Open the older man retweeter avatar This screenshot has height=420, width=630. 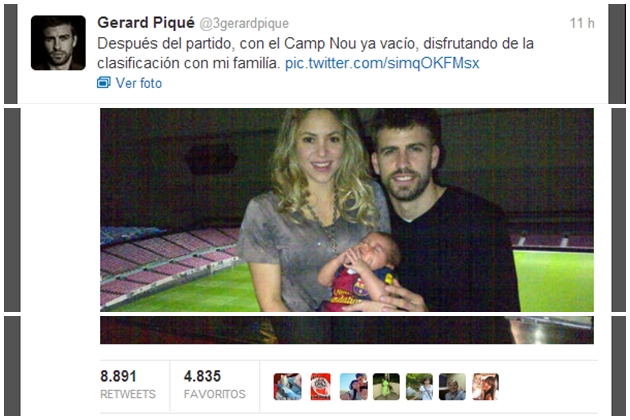[452, 387]
